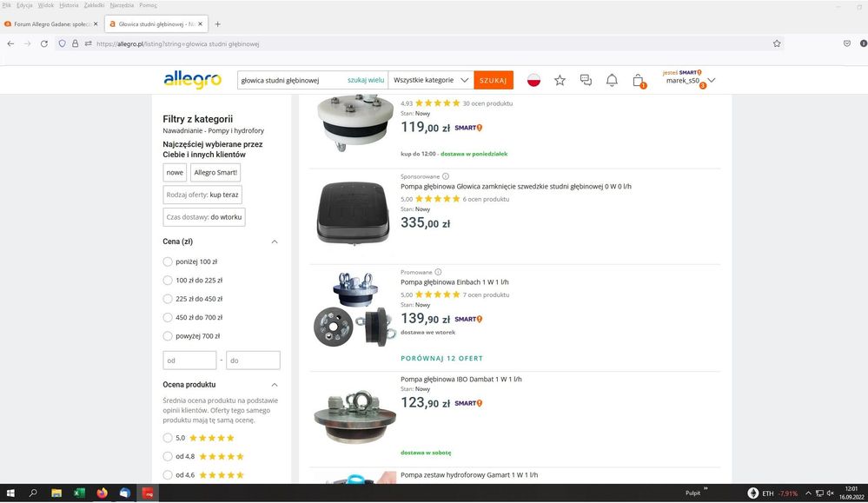Expand the marek_s50 account menu
The width and height of the screenshot is (868, 503).
[712, 80]
